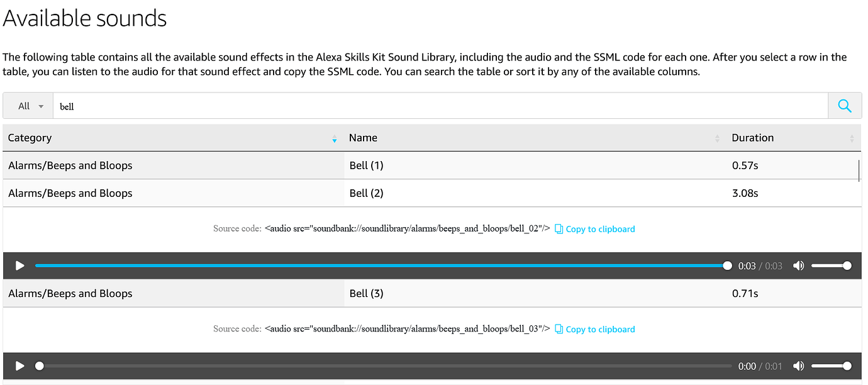This screenshot has height=385, width=868.
Task: Click Copy to clipboard for bell_03
Action: pos(600,328)
